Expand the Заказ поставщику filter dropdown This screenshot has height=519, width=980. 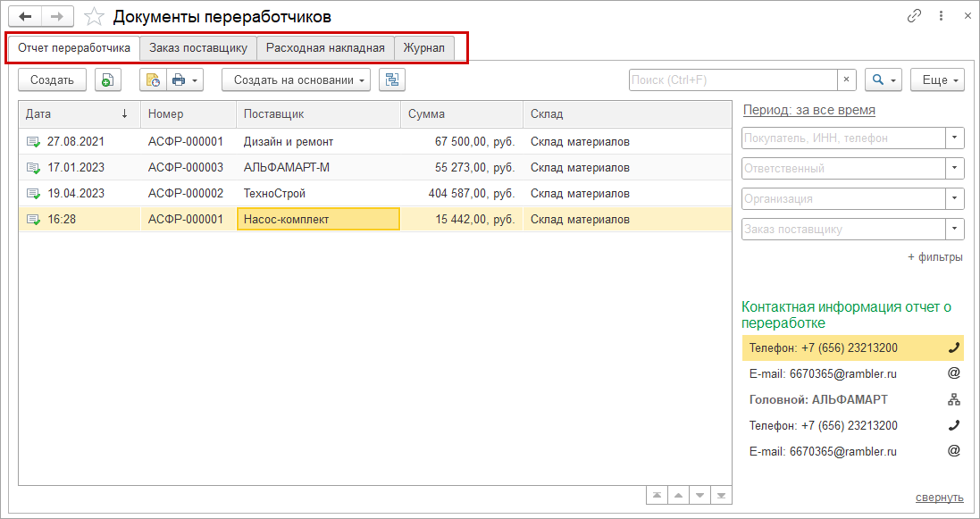[954, 229]
